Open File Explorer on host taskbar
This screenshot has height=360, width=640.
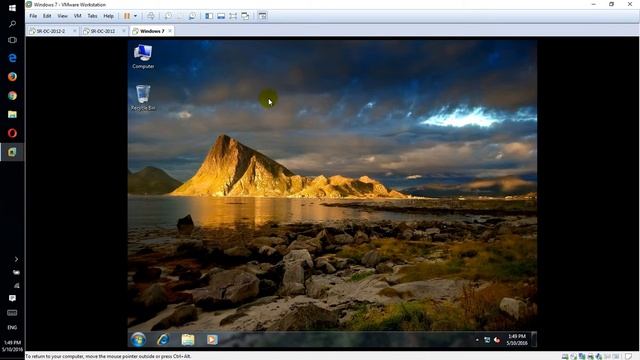(12, 114)
